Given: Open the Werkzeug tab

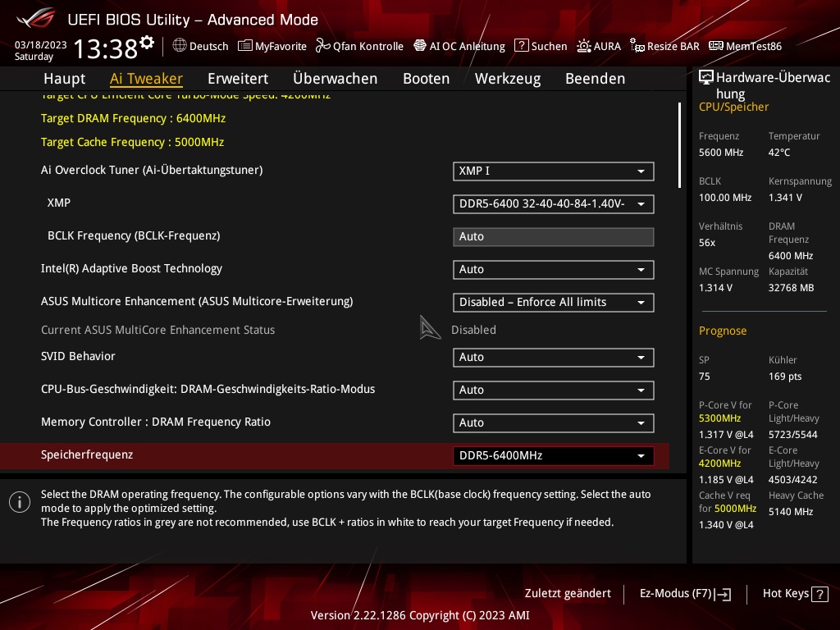Looking at the screenshot, I should coord(508,79).
